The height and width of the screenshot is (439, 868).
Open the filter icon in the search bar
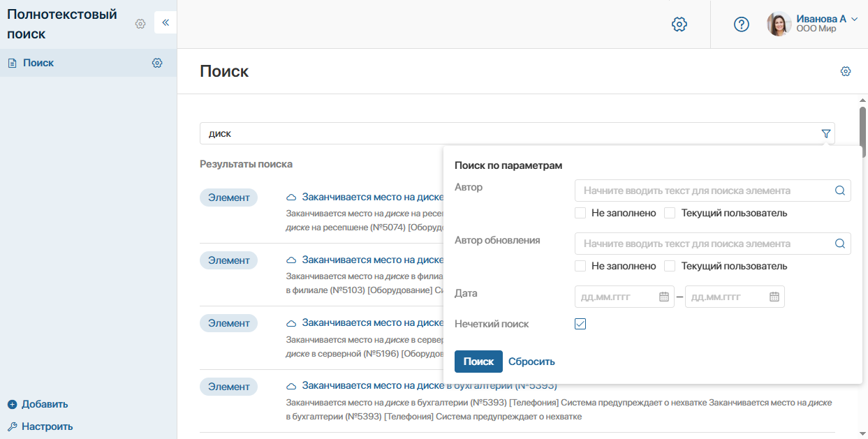point(826,133)
